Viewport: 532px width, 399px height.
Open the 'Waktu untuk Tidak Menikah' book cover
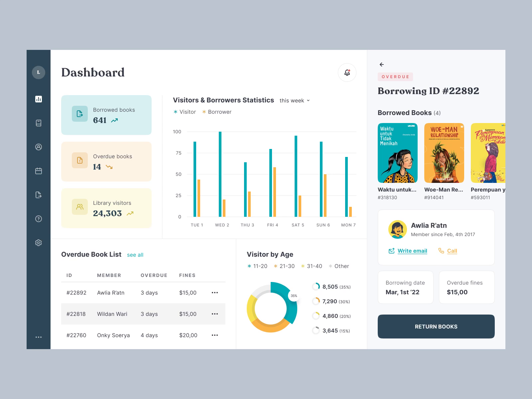point(398,153)
